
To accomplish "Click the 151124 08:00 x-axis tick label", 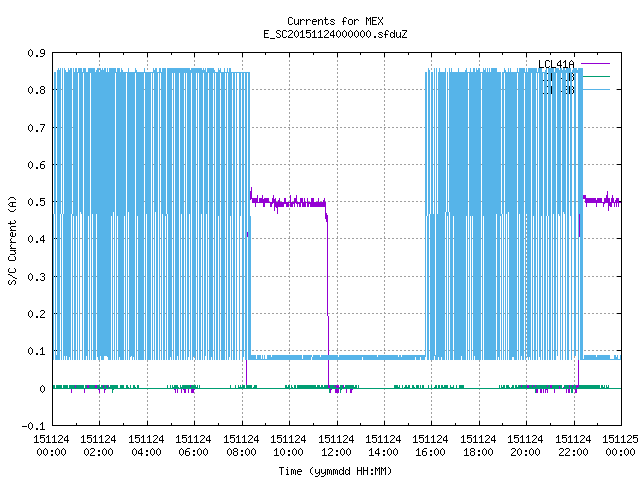I will [242, 446].
